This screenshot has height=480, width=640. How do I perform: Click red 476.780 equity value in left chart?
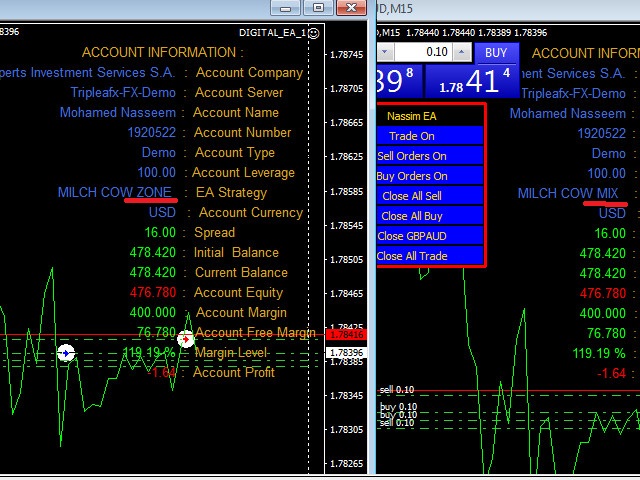point(153,293)
